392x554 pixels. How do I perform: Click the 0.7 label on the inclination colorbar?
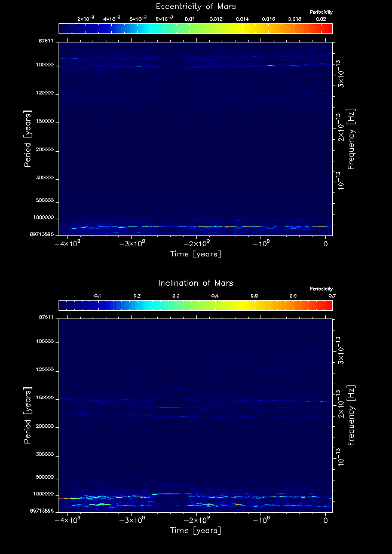pos(332,296)
